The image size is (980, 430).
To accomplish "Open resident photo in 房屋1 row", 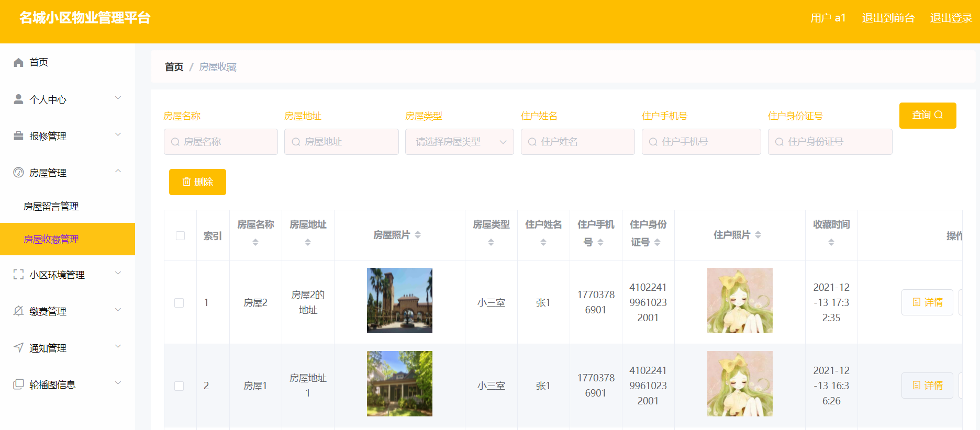I will pyautogui.click(x=740, y=384).
